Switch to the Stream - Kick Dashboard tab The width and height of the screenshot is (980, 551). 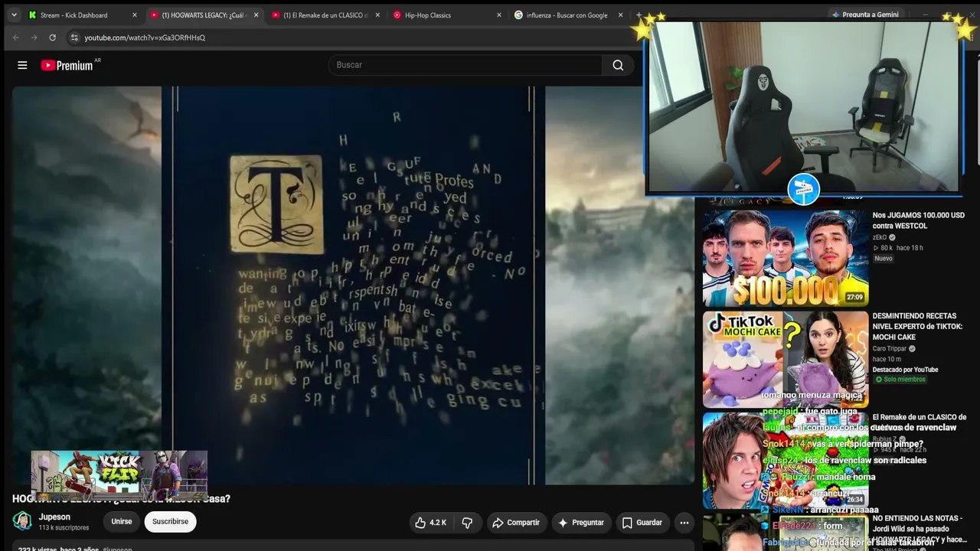(83, 15)
